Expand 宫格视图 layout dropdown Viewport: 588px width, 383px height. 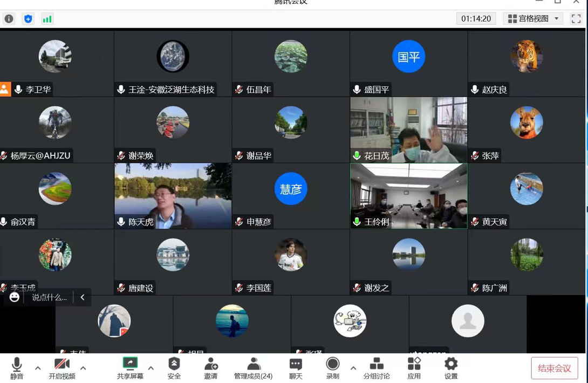(533, 19)
